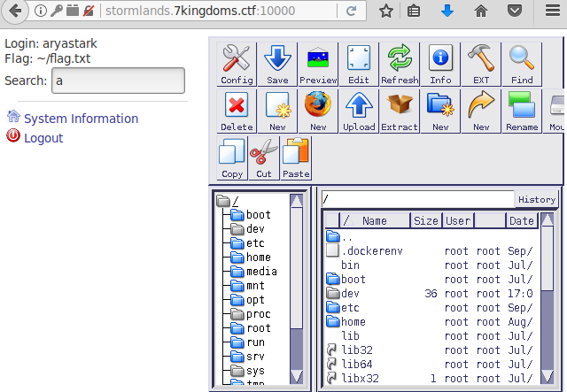Bookmark this page with the star icon

tap(386, 11)
